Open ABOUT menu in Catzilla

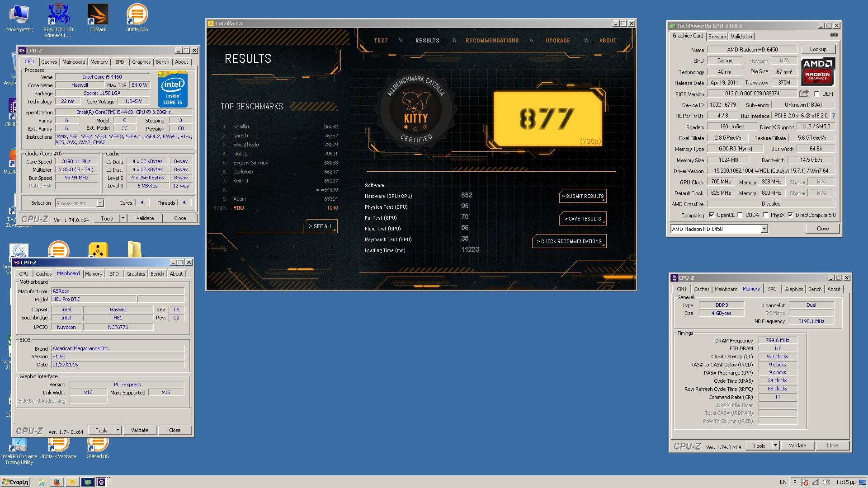[608, 41]
